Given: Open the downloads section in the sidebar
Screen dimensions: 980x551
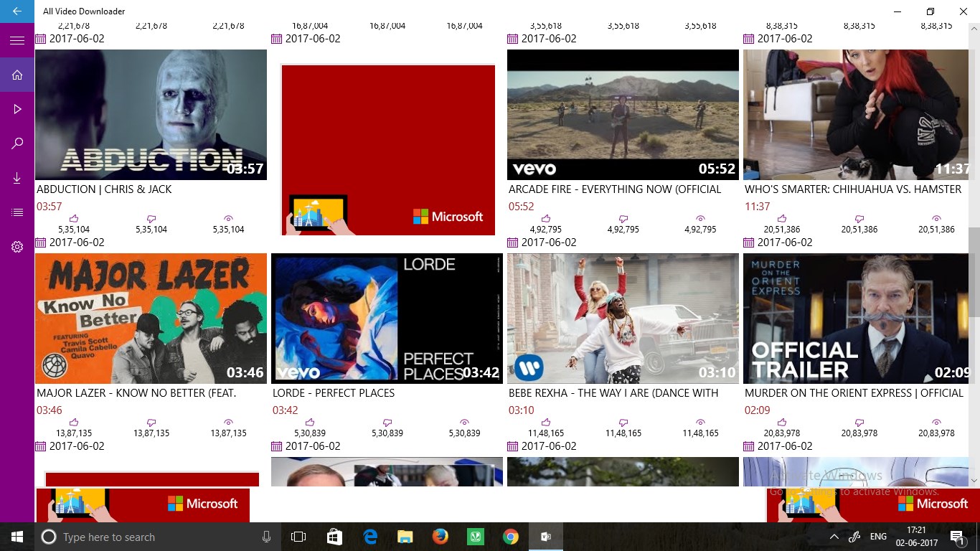Looking at the screenshot, I should click(x=17, y=178).
